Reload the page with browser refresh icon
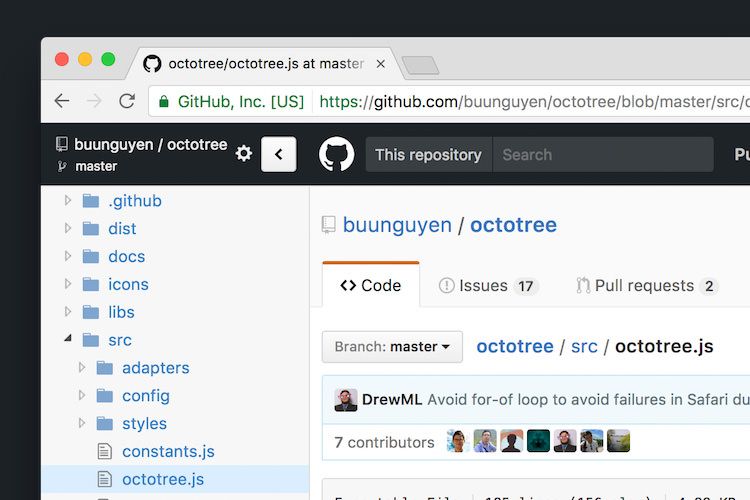 click(127, 101)
